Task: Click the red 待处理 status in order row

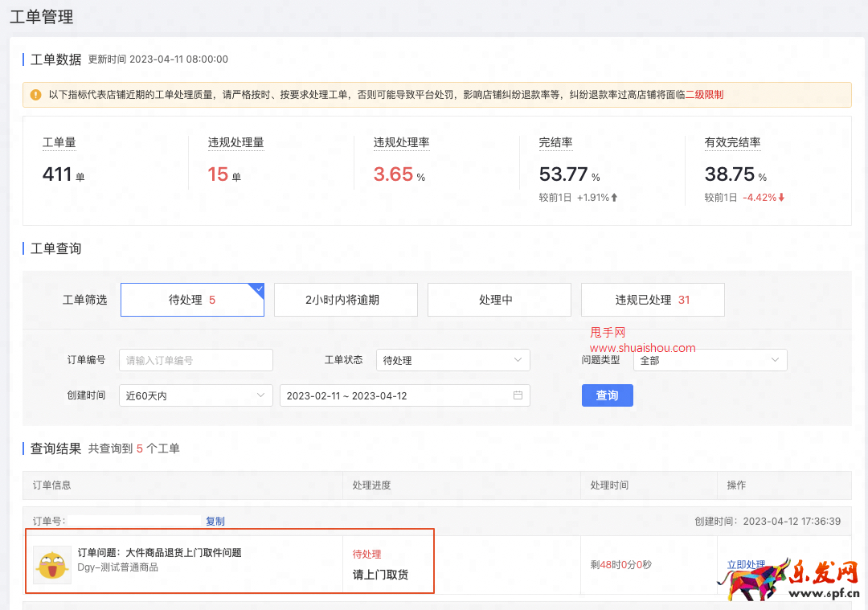Action: click(366, 554)
